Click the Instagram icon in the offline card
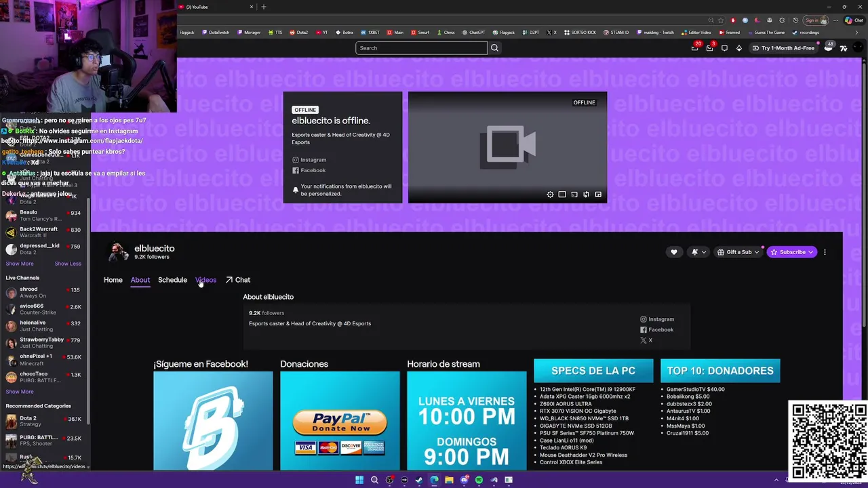868x488 pixels. [x=295, y=160]
